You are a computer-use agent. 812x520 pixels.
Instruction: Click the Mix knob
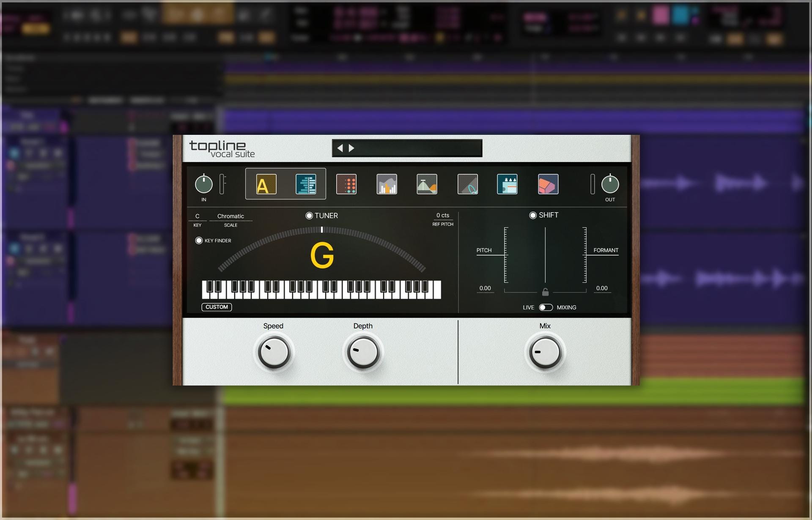pyautogui.click(x=545, y=352)
